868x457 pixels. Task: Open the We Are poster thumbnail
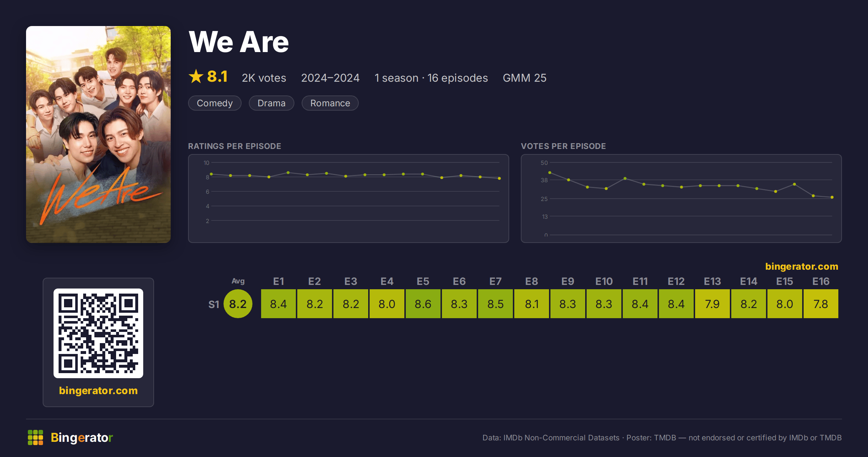[x=98, y=134]
